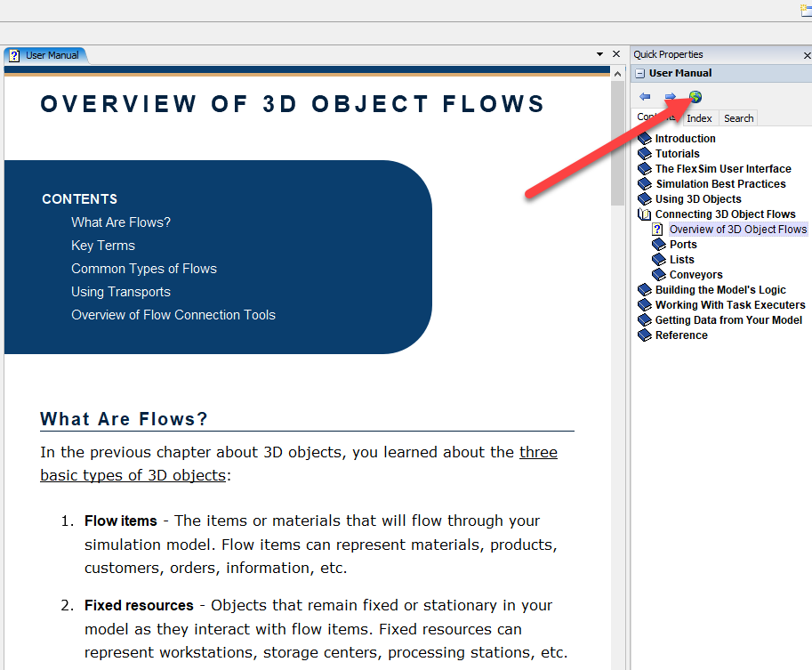Viewport: 812px width, 670px height.
Task: Switch to the Index tab
Action: click(x=699, y=118)
